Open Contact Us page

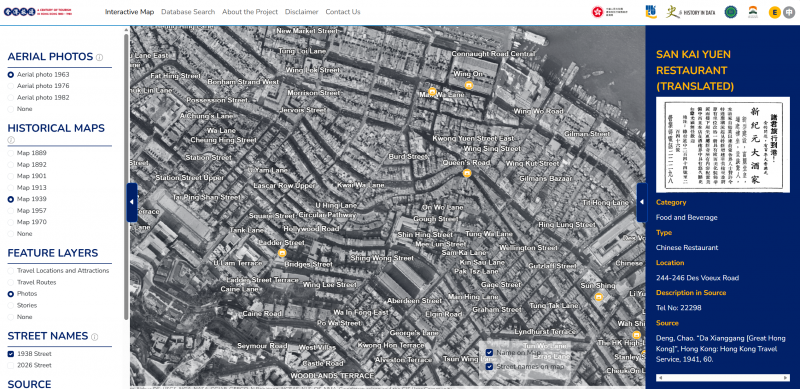[x=343, y=12]
